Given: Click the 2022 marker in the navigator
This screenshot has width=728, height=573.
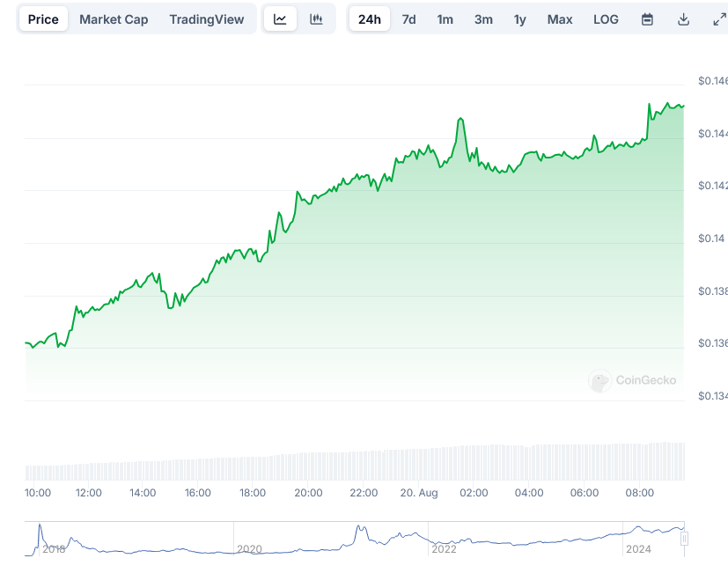Looking at the screenshot, I should 444,549.
